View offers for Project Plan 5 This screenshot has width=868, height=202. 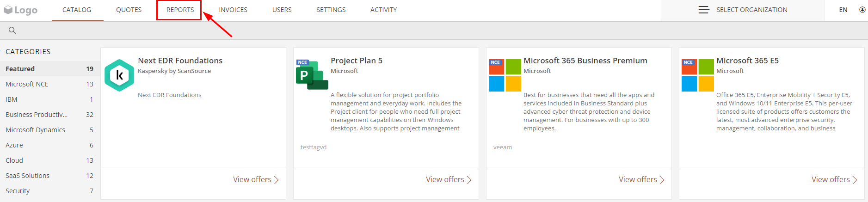pyautogui.click(x=449, y=179)
